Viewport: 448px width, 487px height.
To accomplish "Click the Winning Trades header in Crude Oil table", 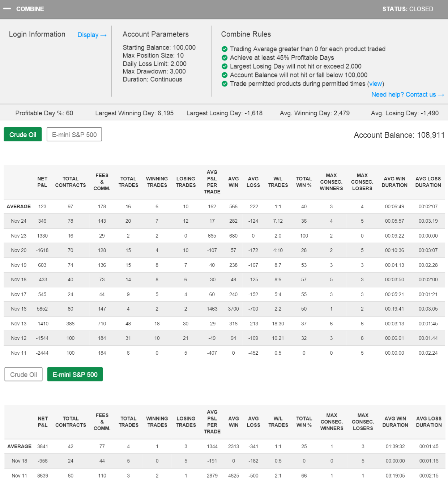I will [157, 182].
